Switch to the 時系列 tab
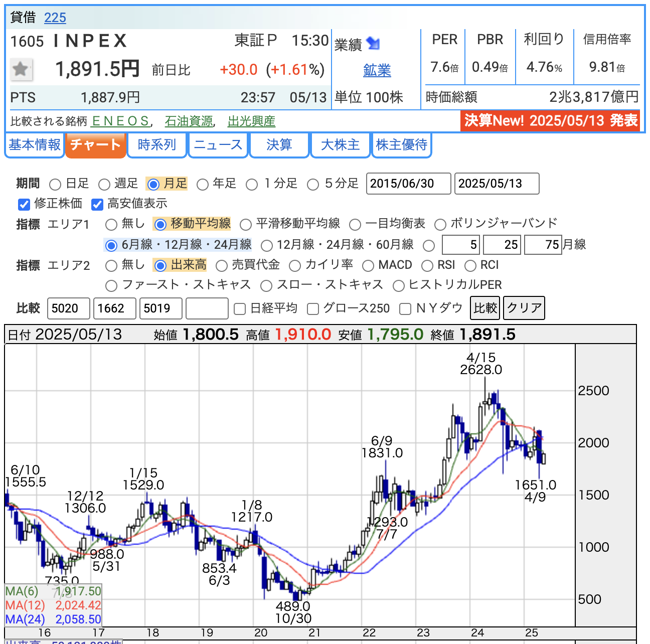Screen dimensions: 650x644 click(x=157, y=145)
